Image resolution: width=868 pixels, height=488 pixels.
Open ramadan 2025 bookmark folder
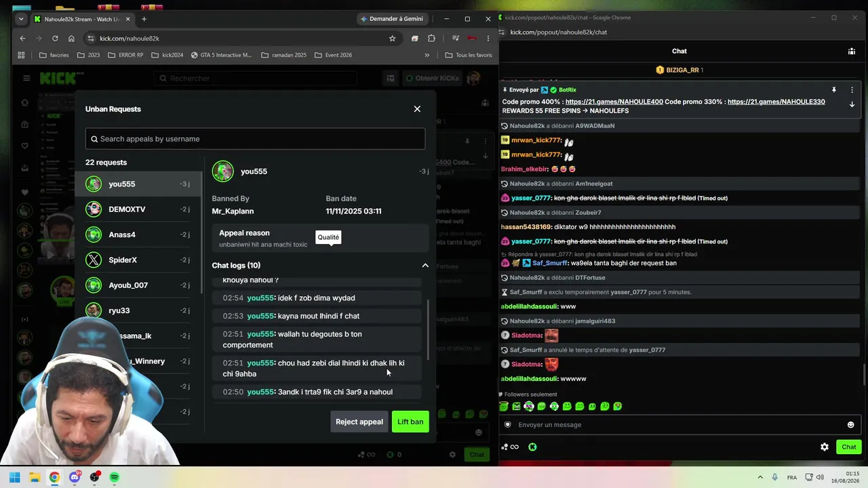click(283, 55)
